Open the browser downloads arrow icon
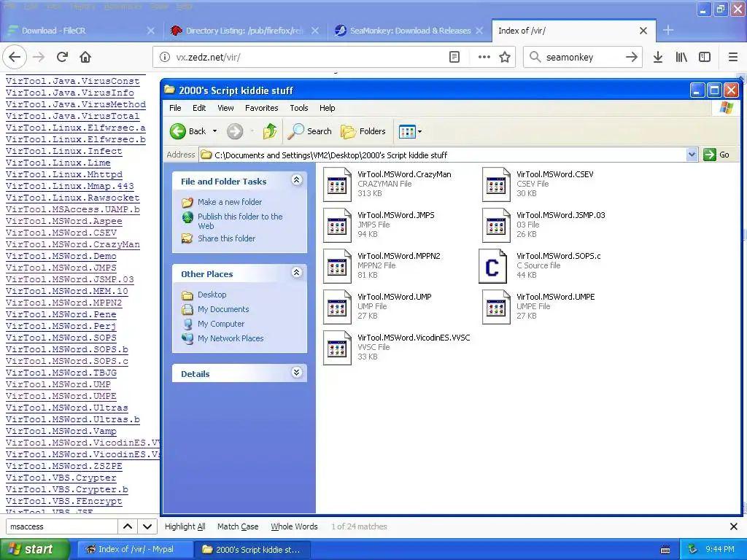This screenshot has height=560, width=747. [658, 57]
